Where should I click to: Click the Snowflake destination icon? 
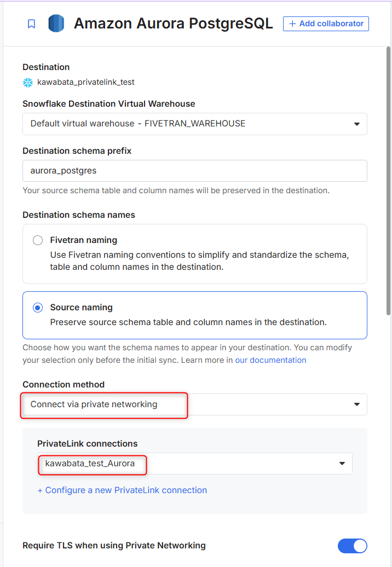pos(28,82)
